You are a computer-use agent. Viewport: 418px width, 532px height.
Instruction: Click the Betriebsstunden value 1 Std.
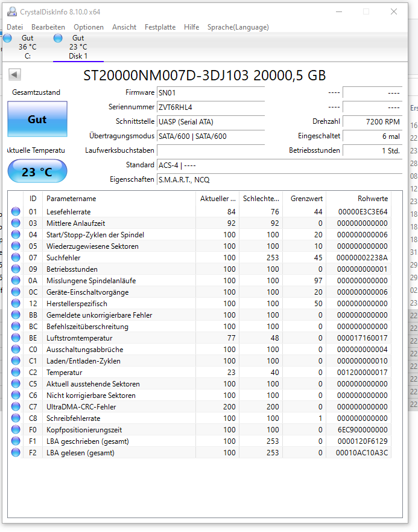(372, 150)
